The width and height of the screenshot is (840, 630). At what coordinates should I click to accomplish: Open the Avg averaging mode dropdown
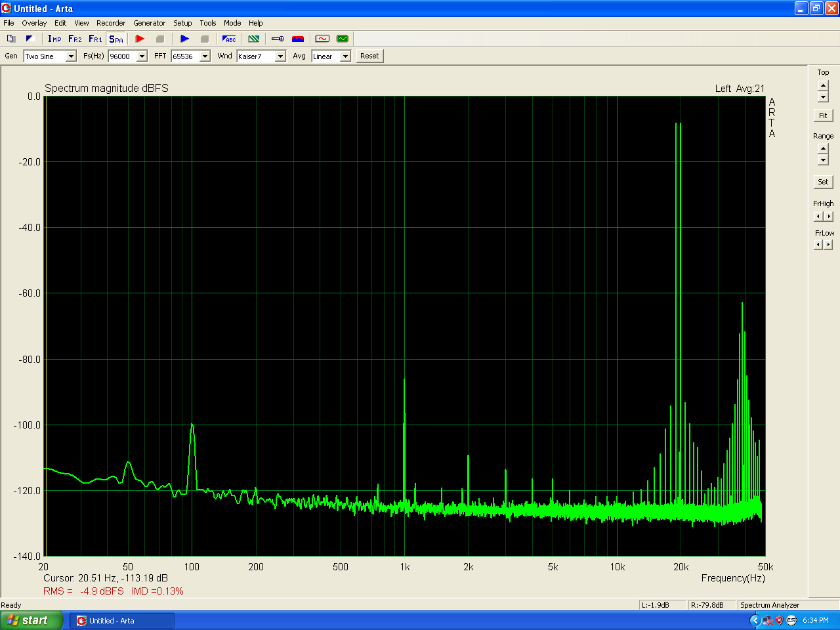pos(345,56)
